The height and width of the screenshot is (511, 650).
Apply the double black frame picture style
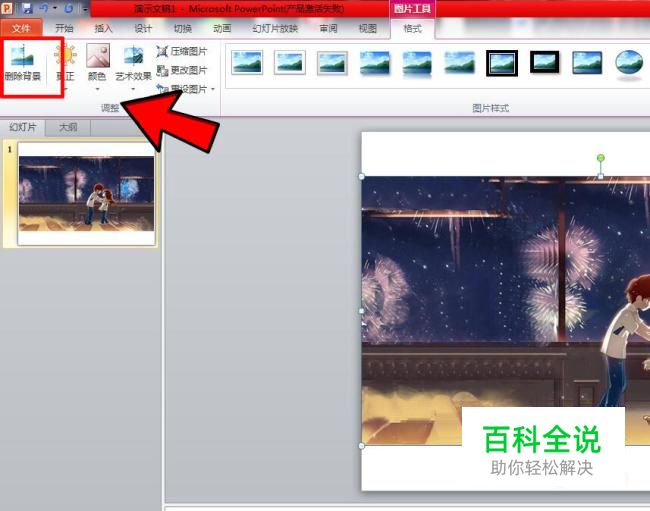[x=502, y=63]
